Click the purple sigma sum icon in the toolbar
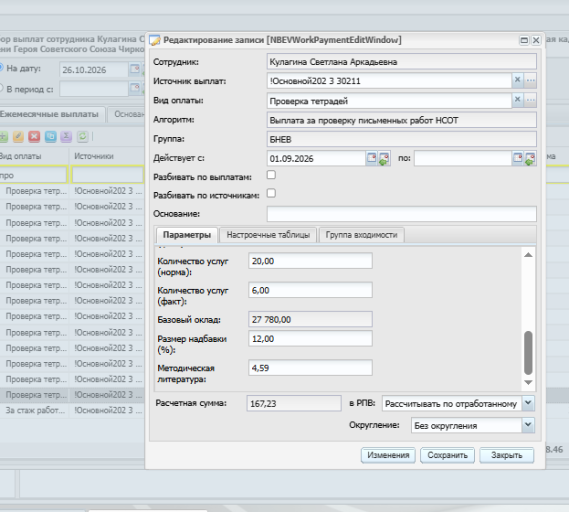569x512 pixels. (66, 136)
